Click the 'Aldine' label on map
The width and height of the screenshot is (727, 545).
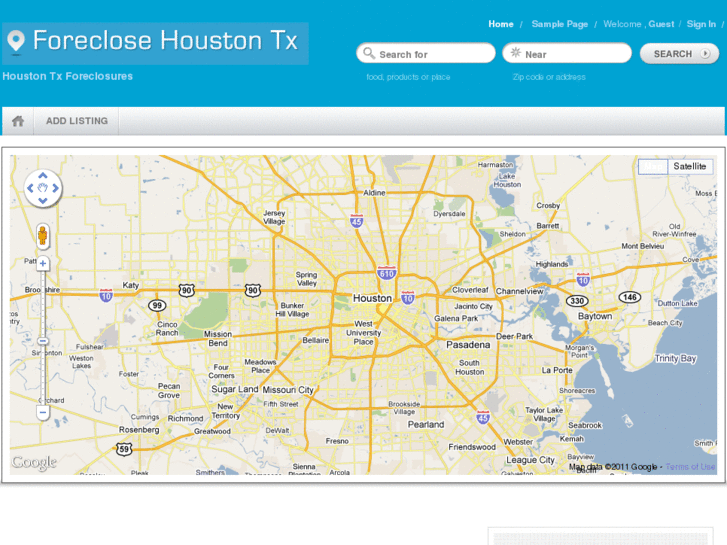[x=374, y=192]
